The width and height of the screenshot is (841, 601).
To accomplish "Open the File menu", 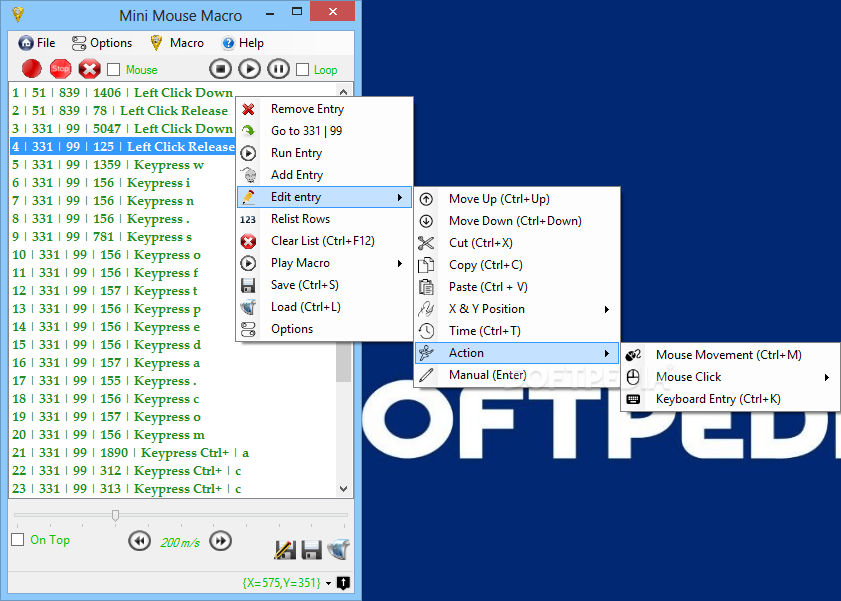I will [37, 43].
